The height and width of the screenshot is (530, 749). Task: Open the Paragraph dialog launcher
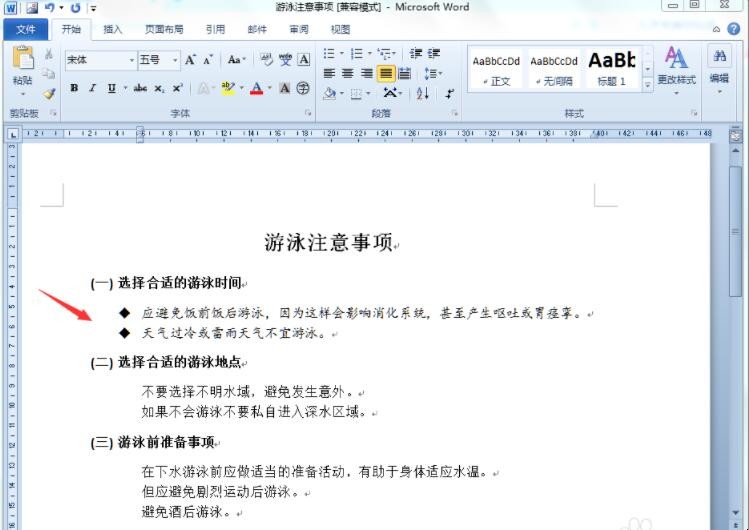coord(454,113)
